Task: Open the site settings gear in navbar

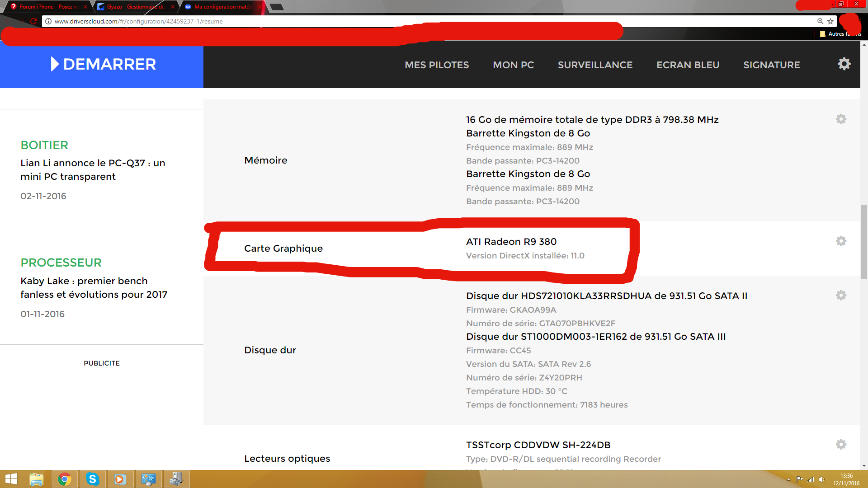Action: click(844, 64)
